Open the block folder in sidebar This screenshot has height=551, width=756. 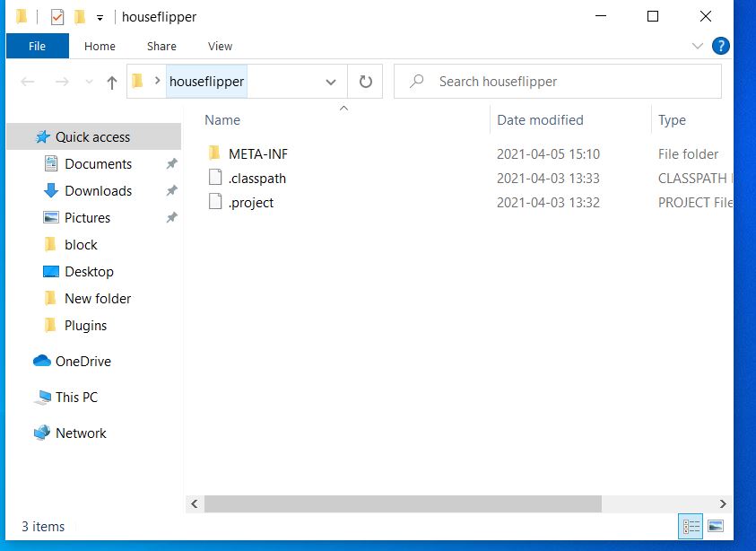[81, 245]
